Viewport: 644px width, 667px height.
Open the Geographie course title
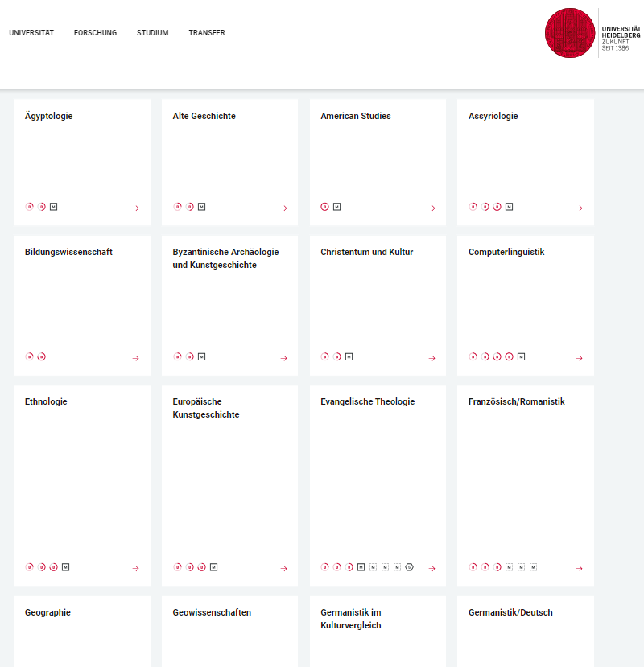(47, 613)
